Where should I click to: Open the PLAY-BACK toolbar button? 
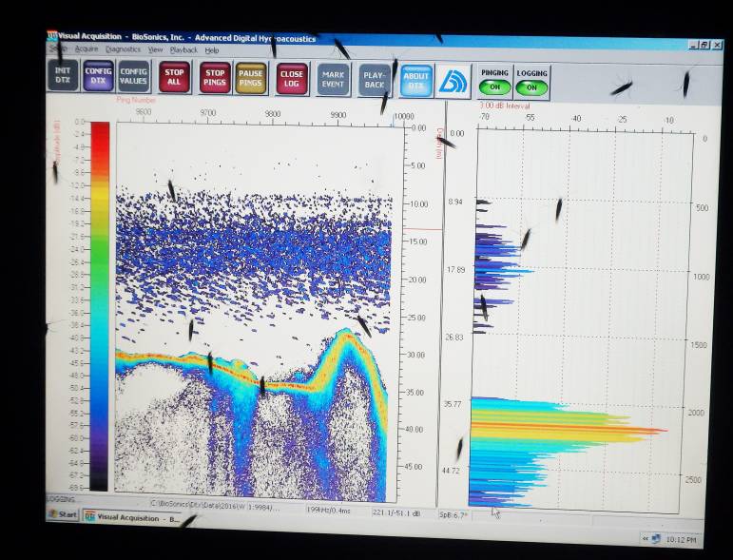[376, 81]
